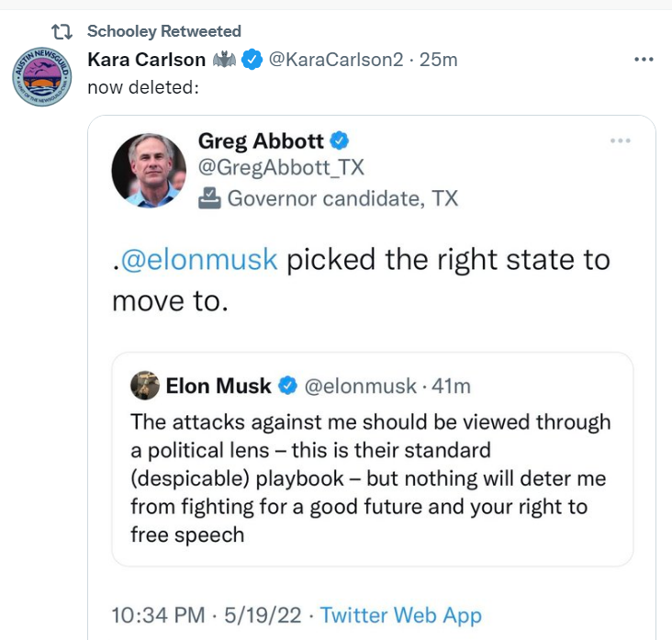Open the Schooley Retweeted link
This screenshot has width=672, height=640.
click(164, 32)
